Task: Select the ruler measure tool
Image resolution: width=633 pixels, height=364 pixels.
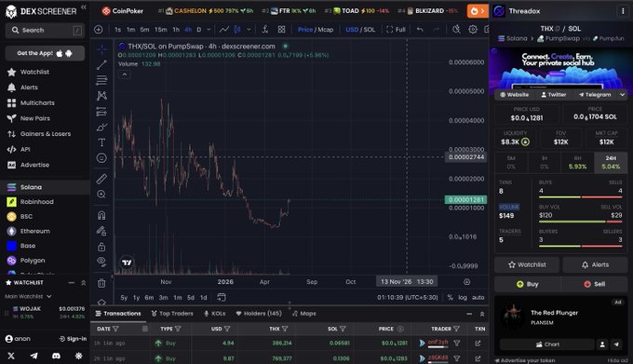Action: pos(101,179)
